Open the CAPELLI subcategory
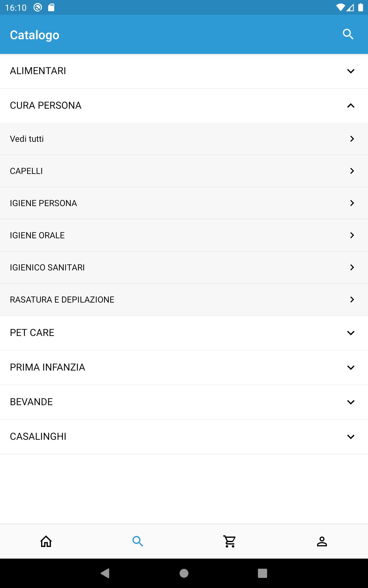 [x=184, y=171]
